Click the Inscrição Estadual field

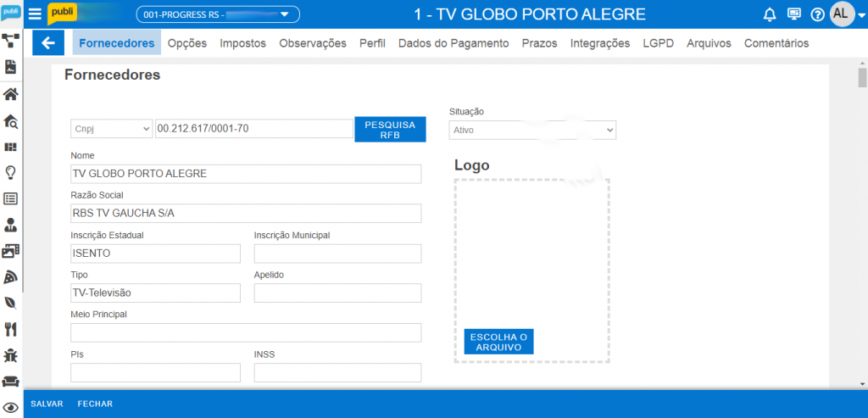(x=156, y=254)
